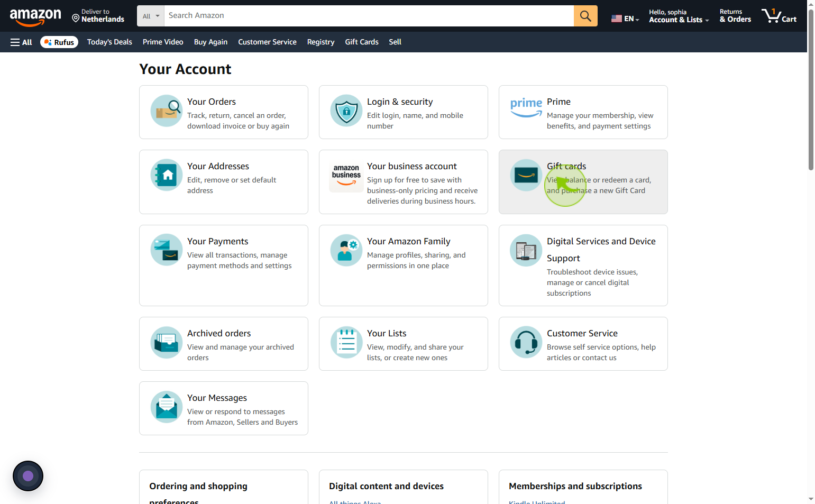Click the Prime logo icon
The height and width of the screenshot is (504, 815).
pos(526,107)
